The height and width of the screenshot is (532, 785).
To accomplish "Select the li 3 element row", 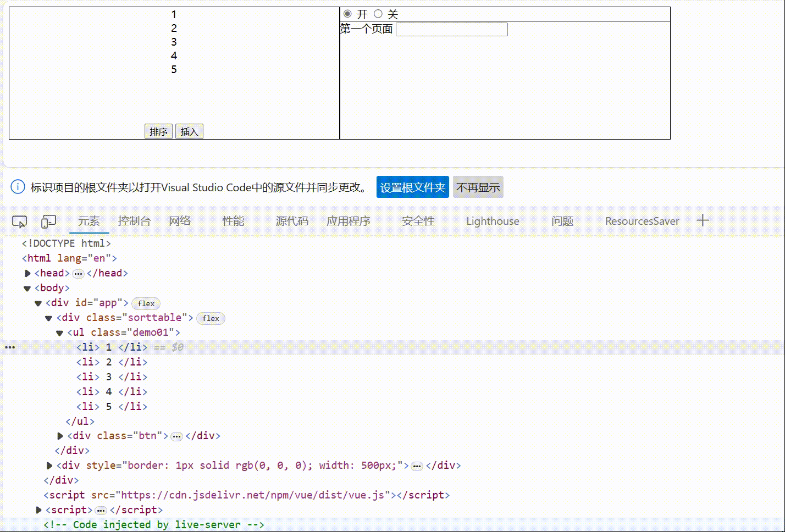I will pyautogui.click(x=112, y=377).
